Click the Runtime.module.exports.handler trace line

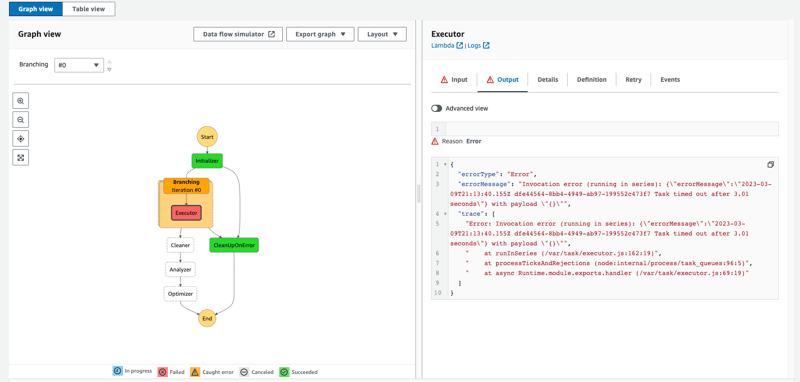[x=607, y=273]
